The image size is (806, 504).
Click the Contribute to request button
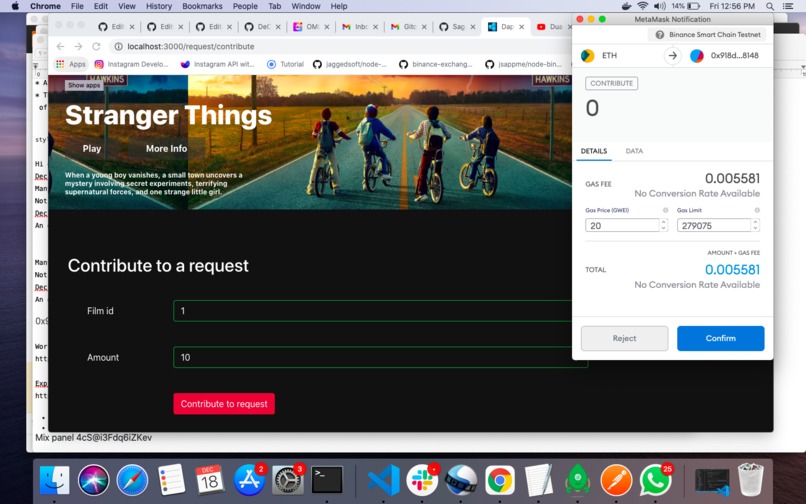point(224,404)
